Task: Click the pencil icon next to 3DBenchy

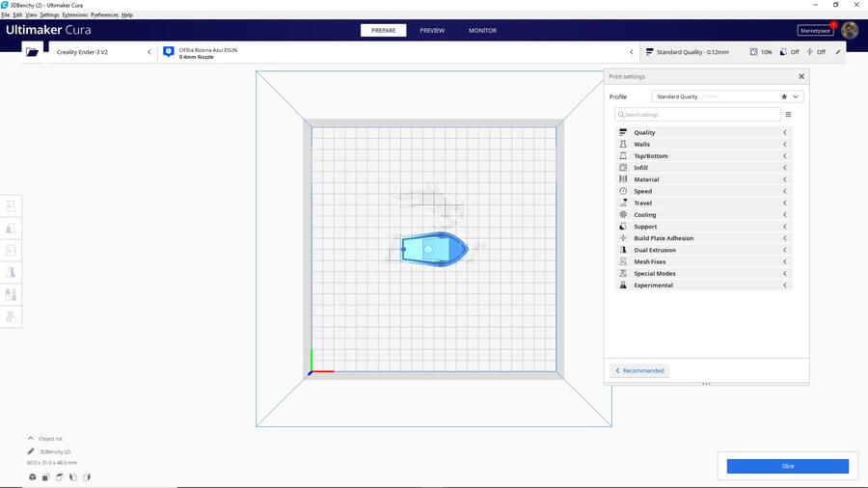Action: 31,451
